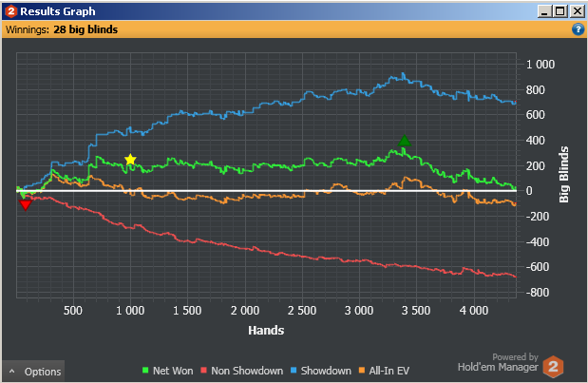Click the 'Big Blinds' y-axis label
This screenshot has width=588, height=383.
tap(563, 175)
